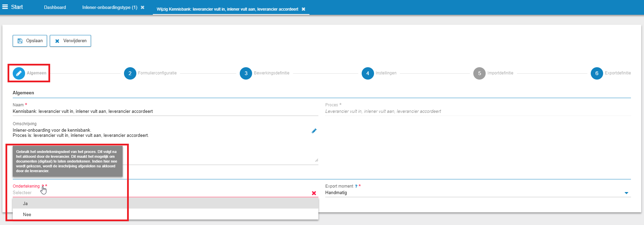This screenshot has width=644, height=225.
Task: Click the Ondertekening help question mark
Action: click(x=43, y=186)
